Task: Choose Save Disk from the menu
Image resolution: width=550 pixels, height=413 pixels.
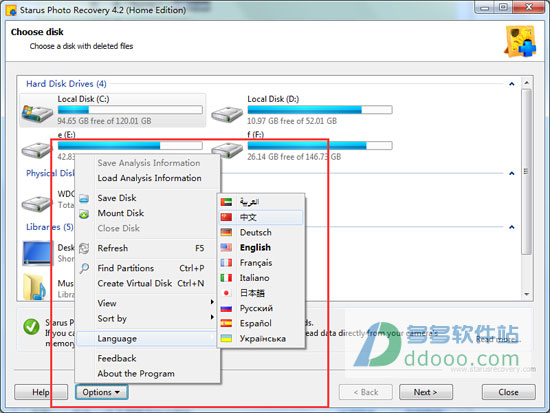Action: [117, 198]
